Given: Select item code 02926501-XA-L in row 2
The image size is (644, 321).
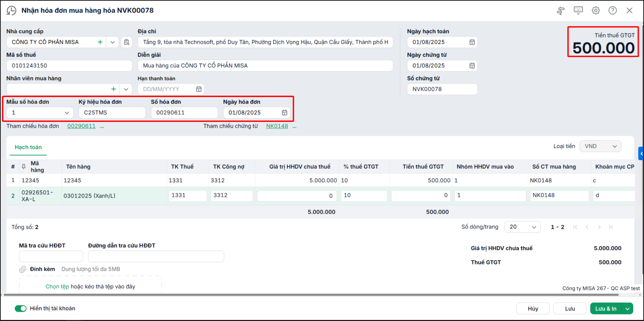Looking at the screenshot, I should pos(40,196).
